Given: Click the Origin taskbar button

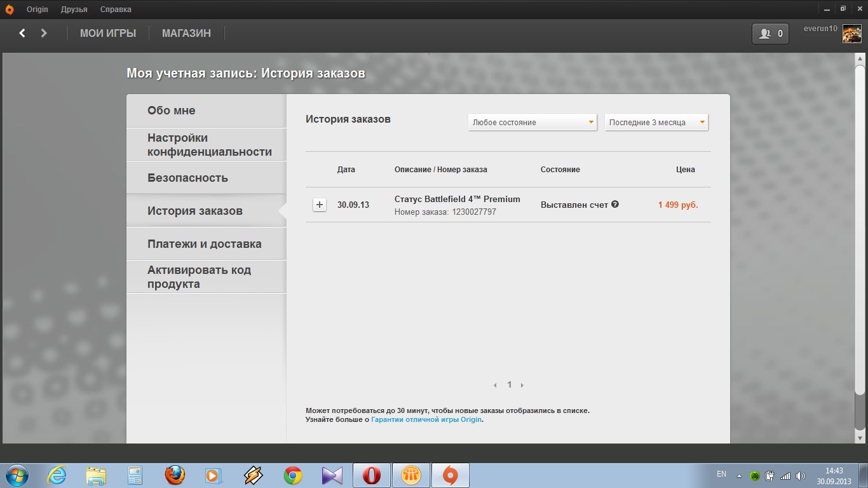Looking at the screenshot, I should point(450,475).
